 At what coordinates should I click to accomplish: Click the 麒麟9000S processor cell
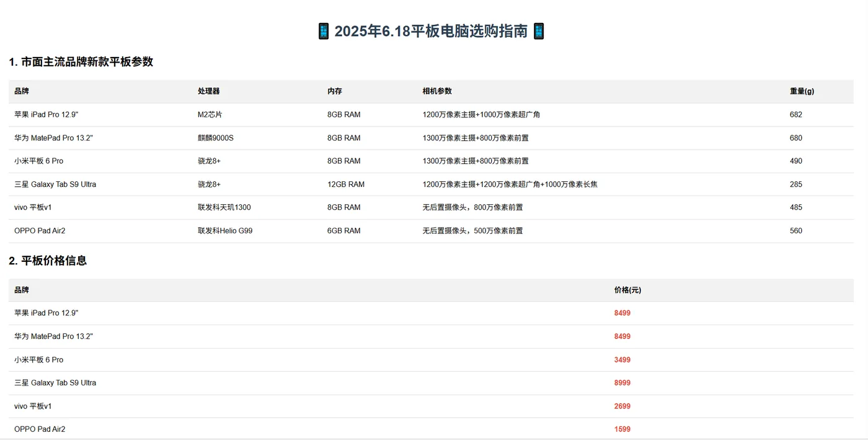(216, 138)
